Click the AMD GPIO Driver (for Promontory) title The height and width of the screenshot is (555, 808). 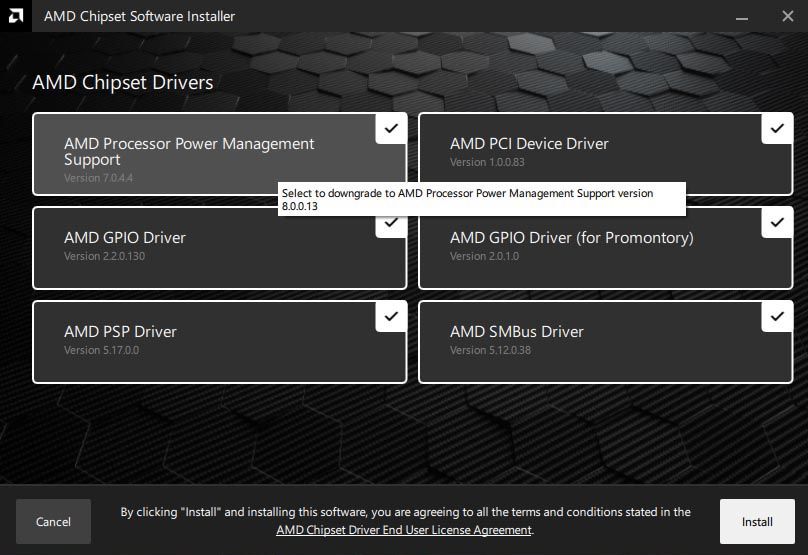(x=572, y=238)
